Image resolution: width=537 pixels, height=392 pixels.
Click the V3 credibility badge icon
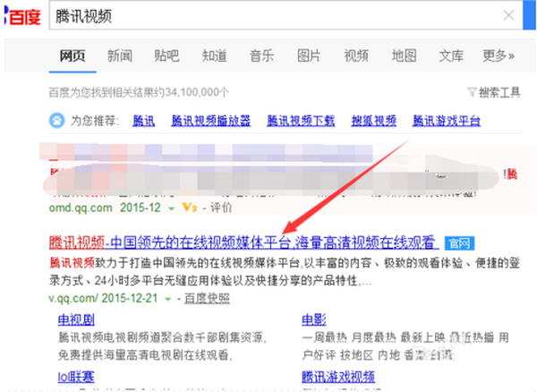point(189,208)
